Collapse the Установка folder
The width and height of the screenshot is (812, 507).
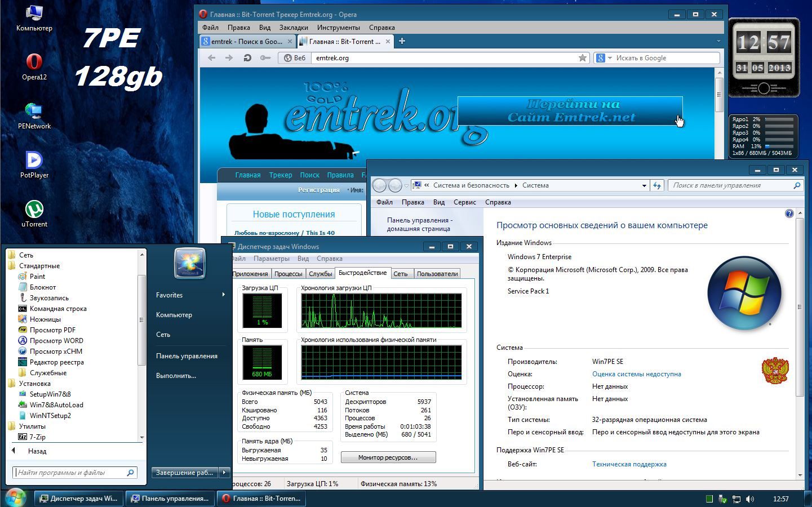pyautogui.click(x=29, y=383)
